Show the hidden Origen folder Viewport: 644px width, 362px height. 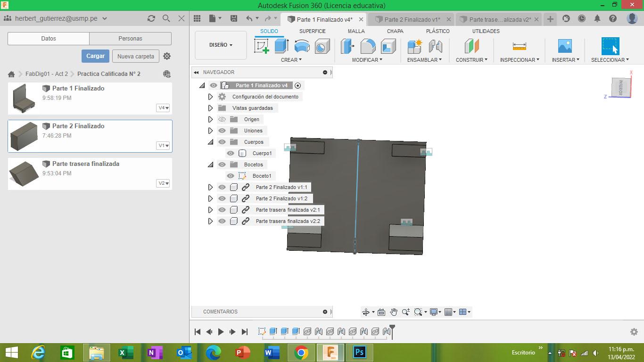[222, 119]
